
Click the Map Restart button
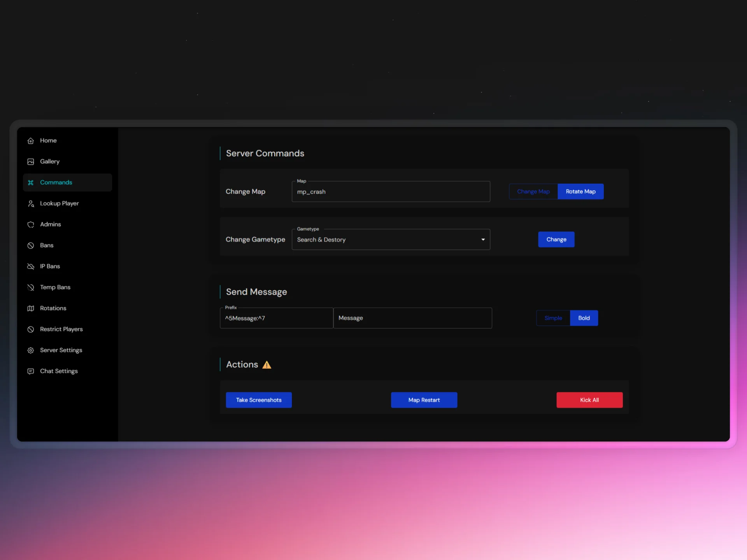(424, 400)
